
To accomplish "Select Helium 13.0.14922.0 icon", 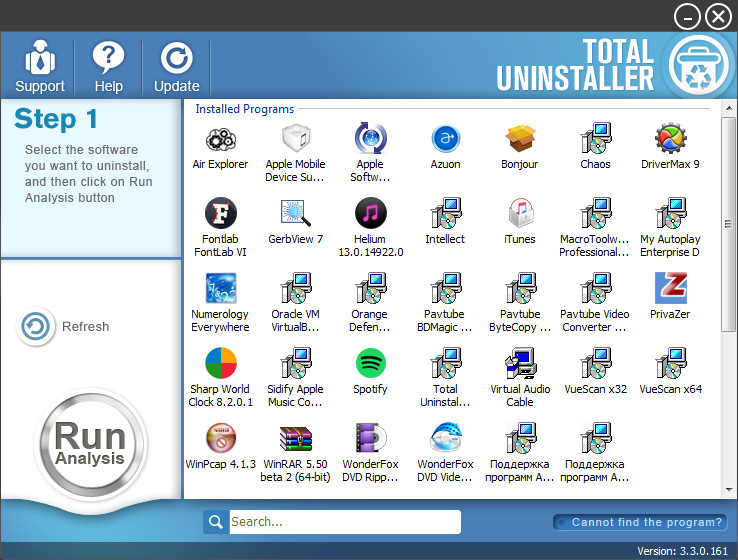I will tap(370, 213).
